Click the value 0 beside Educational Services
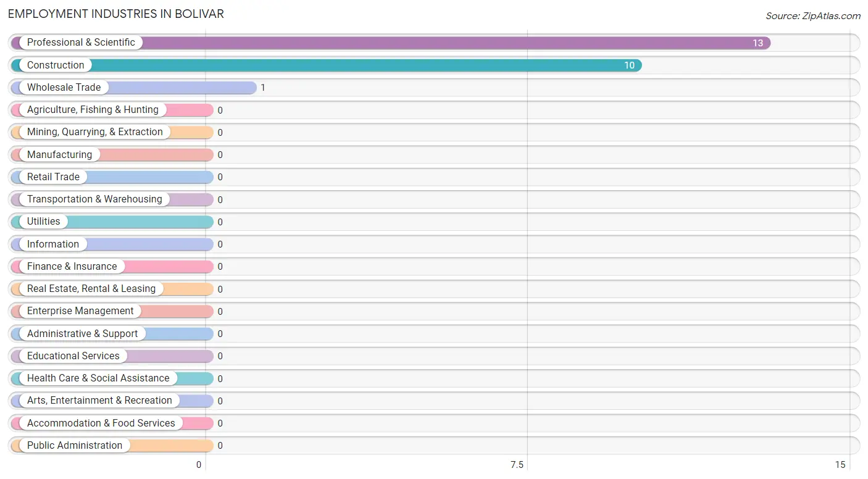 [220, 356]
